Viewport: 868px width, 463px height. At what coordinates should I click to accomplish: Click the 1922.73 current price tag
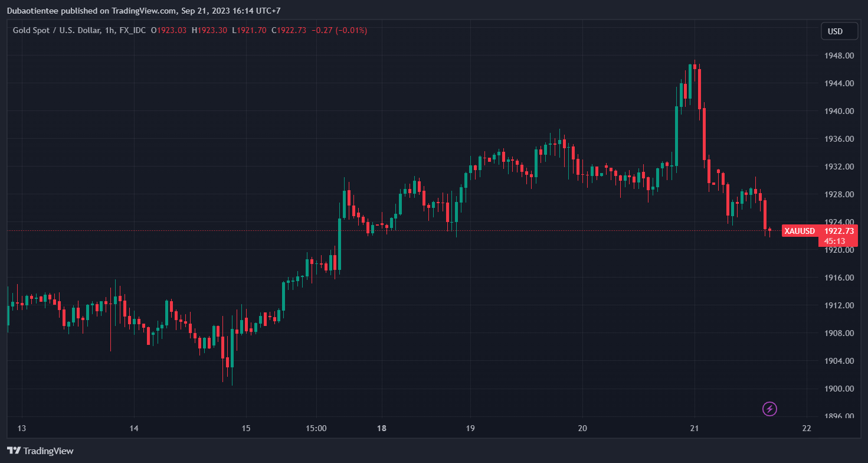tap(838, 231)
